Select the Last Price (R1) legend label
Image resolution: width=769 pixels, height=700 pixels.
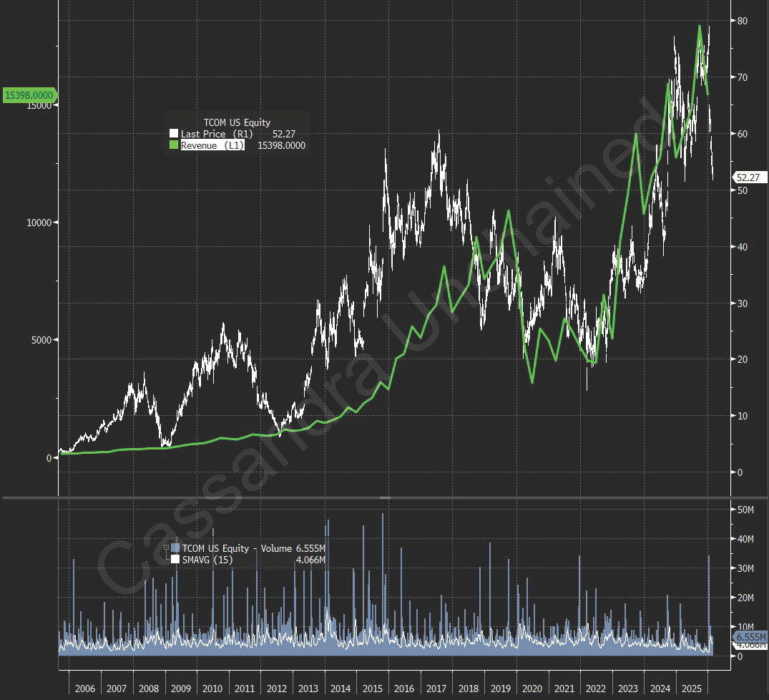tap(212, 134)
